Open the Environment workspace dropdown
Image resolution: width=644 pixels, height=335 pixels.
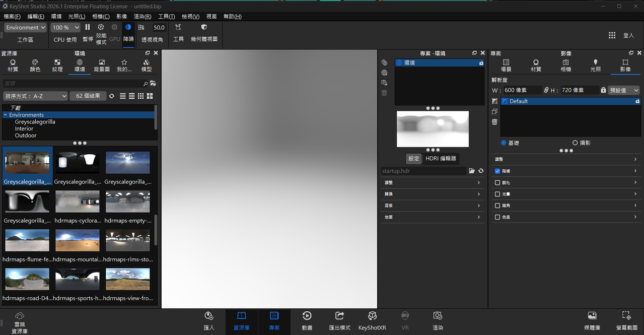click(26, 28)
